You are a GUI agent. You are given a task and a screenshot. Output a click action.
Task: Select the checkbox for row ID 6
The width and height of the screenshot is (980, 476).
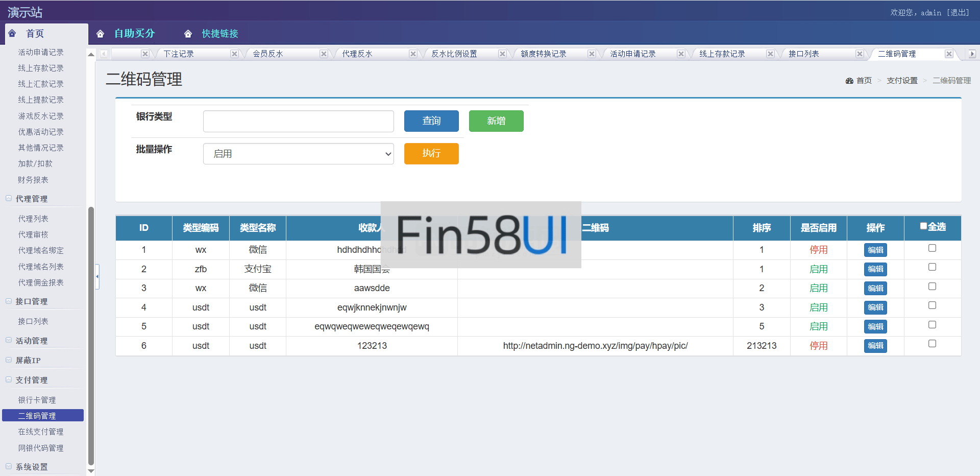932,344
